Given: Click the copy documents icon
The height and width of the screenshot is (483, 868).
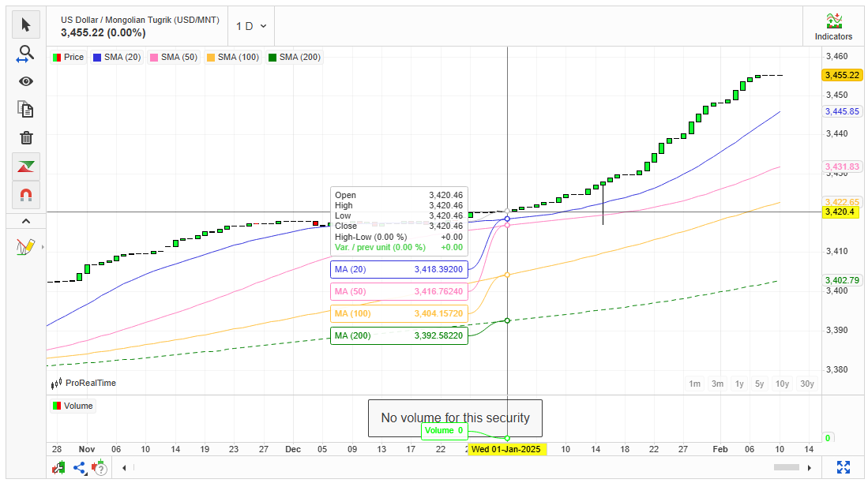Looking at the screenshot, I should [26, 110].
